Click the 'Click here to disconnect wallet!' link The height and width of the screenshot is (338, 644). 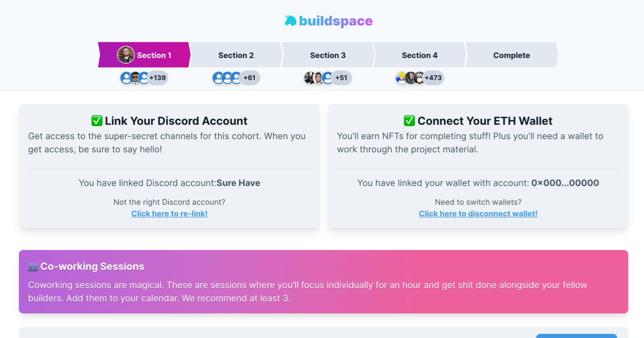point(478,214)
